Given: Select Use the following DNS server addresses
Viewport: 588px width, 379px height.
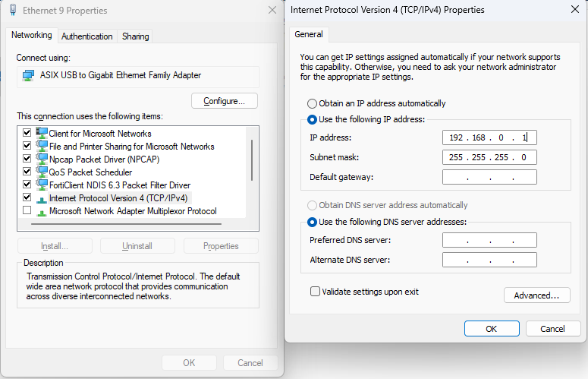Looking at the screenshot, I should tap(312, 222).
